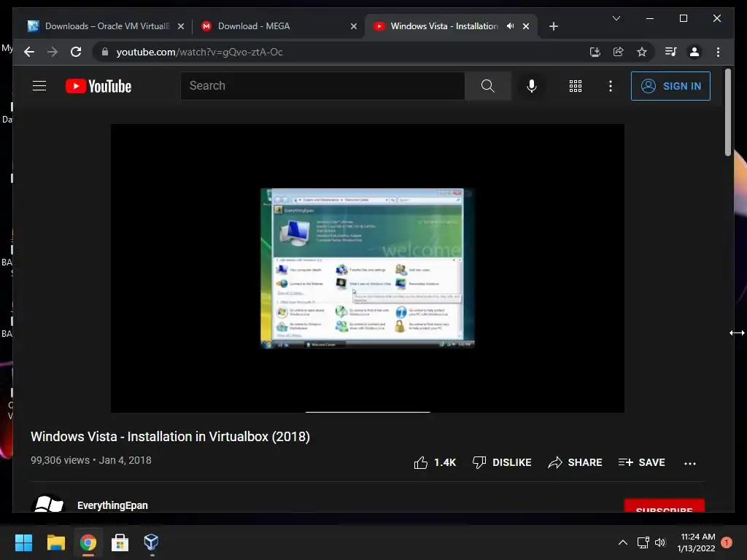Switch to Download - MEGA tab
This screenshot has width=747, height=560.
click(x=279, y=26)
